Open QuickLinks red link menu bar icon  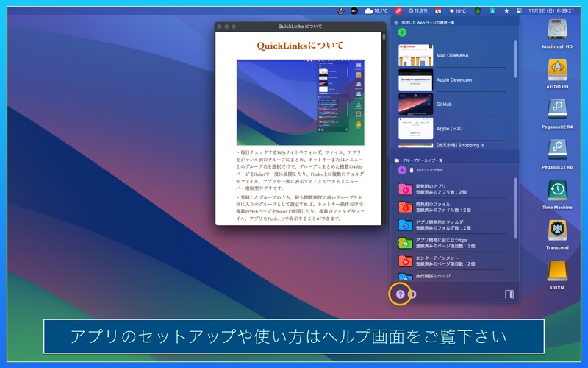coord(398,11)
